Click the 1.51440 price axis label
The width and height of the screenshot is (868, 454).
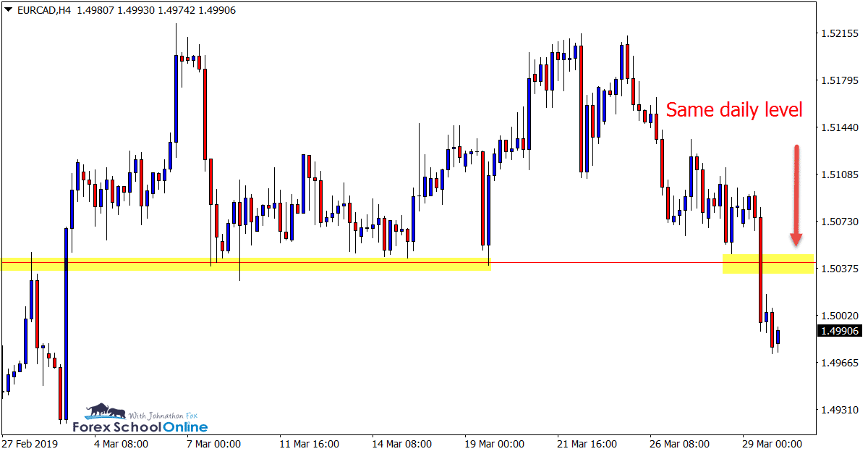(840, 127)
